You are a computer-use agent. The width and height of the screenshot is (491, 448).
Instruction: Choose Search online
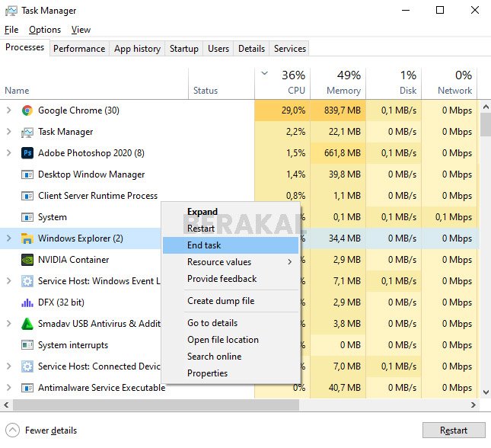pos(231,357)
